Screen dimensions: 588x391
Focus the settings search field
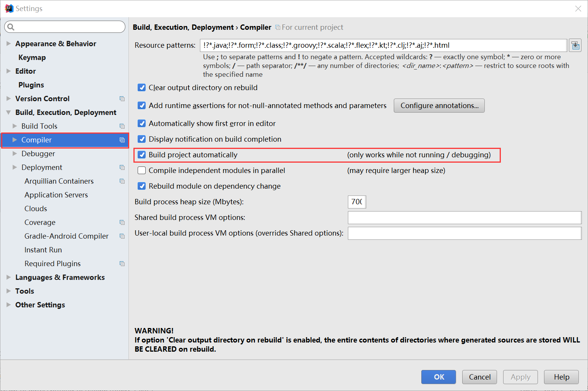click(65, 27)
